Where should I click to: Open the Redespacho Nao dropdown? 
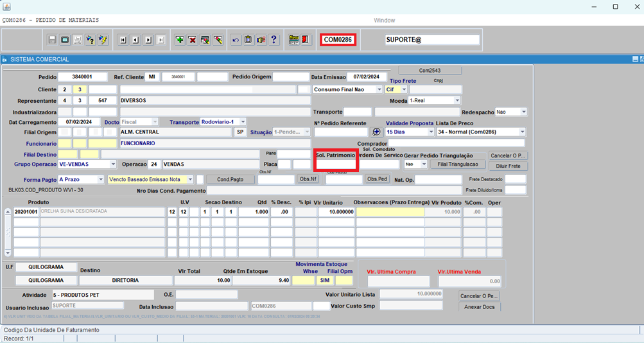pos(523,112)
